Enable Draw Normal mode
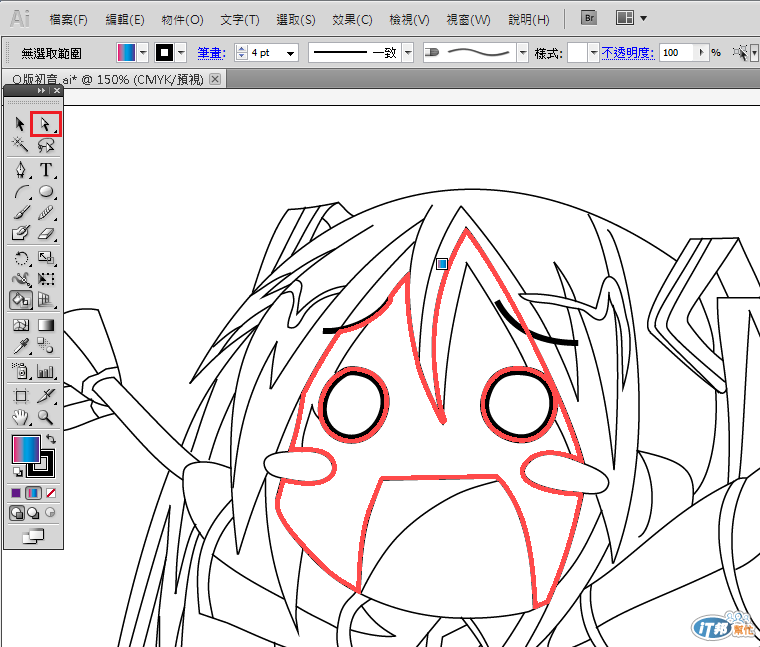This screenshot has width=760, height=647. coord(16,513)
